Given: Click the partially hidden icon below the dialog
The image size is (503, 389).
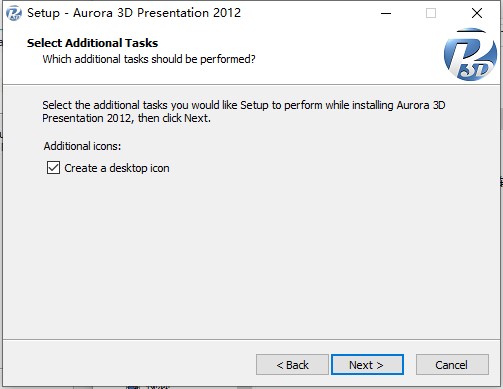Looking at the screenshot, I should click(133, 387).
